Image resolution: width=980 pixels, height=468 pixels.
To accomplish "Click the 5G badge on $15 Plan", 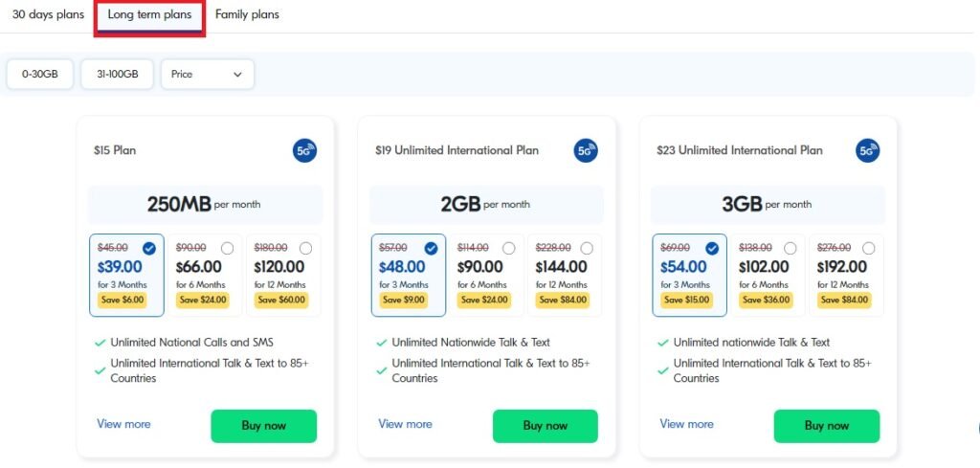I will click(x=304, y=150).
